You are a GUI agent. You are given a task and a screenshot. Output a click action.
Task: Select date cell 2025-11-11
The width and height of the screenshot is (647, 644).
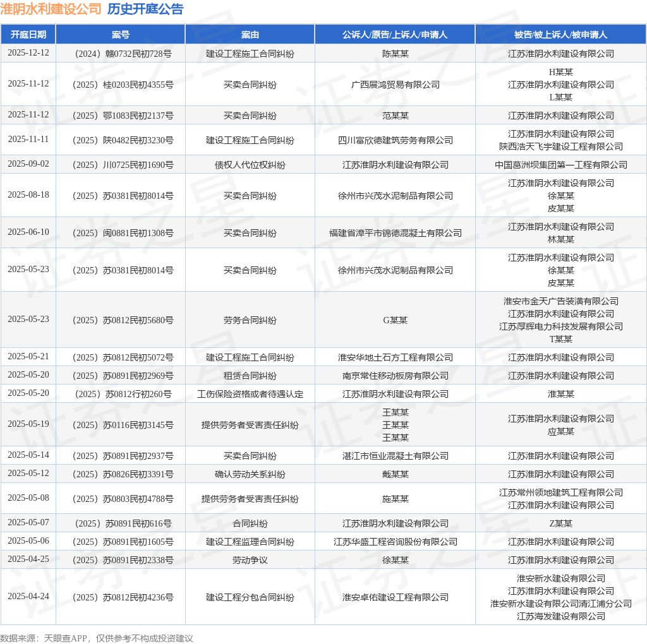pos(28,140)
